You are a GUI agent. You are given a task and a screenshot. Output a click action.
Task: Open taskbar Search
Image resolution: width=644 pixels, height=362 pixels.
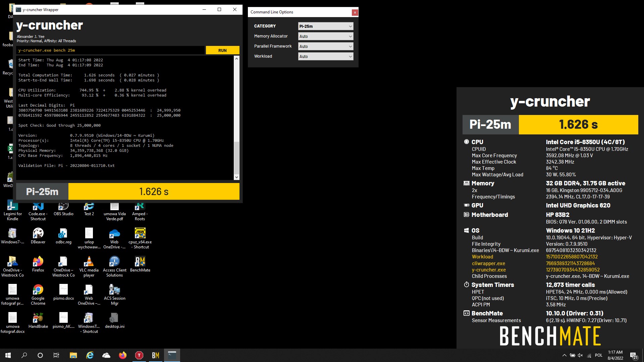click(24, 355)
